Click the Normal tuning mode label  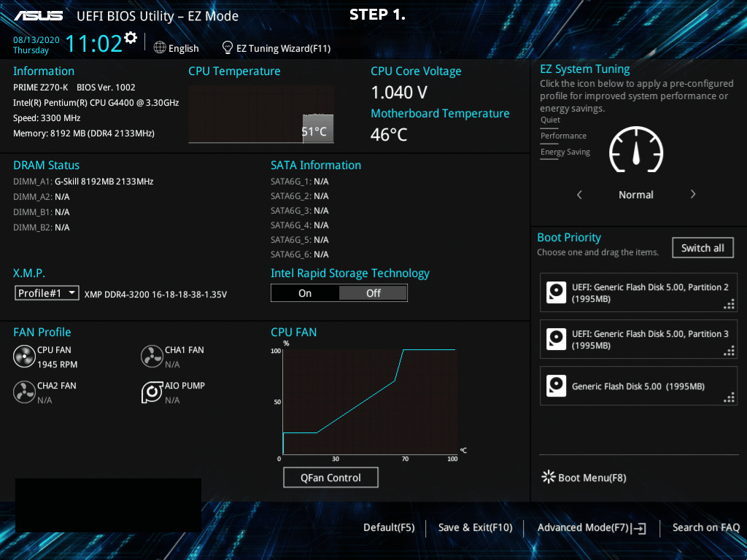(x=636, y=194)
